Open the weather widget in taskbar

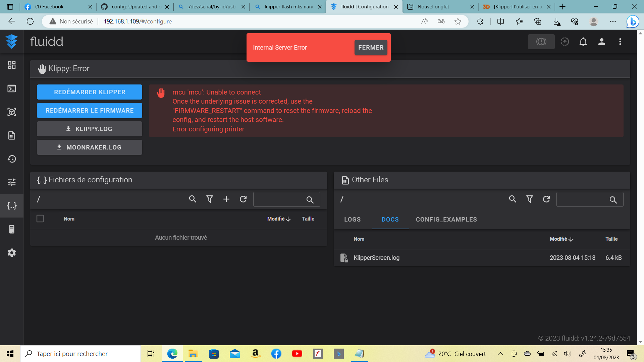(x=455, y=354)
